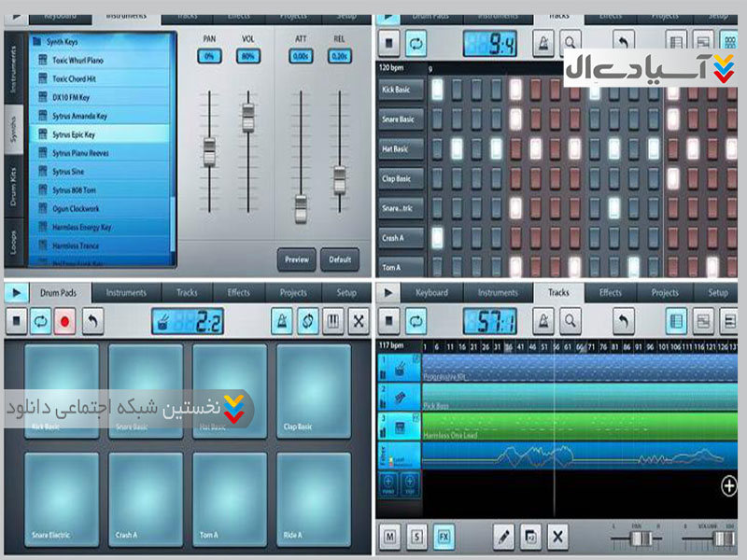The width and height of the screenshot is (747, 560).
Task: Click the delete X beside the duplicate icon
Action: pyautogui.click(x=557, y=537)
